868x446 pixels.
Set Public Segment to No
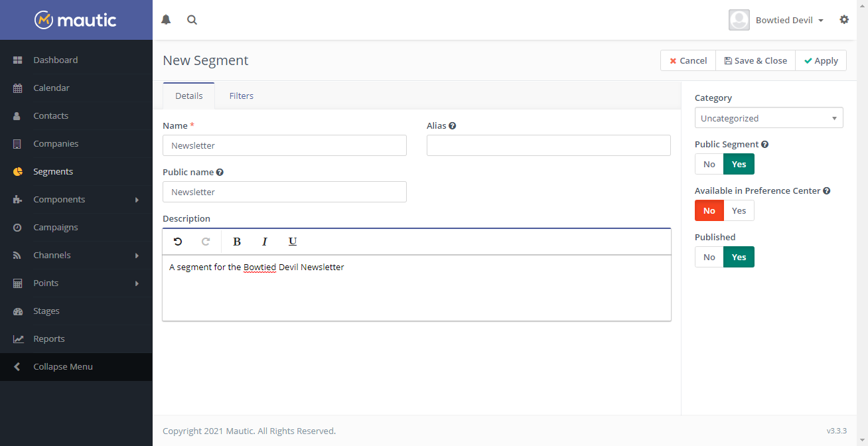(x=709, y=164)
